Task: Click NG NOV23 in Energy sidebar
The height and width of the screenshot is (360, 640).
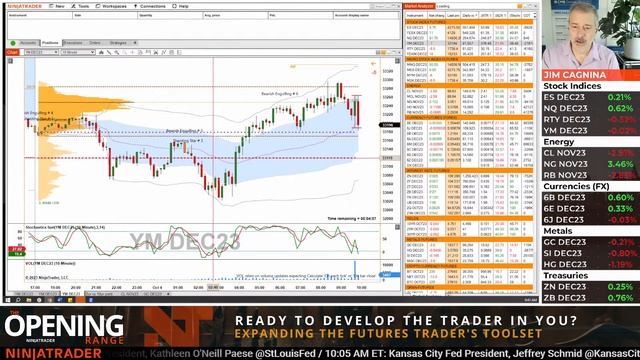Action: tap(565, 164)
